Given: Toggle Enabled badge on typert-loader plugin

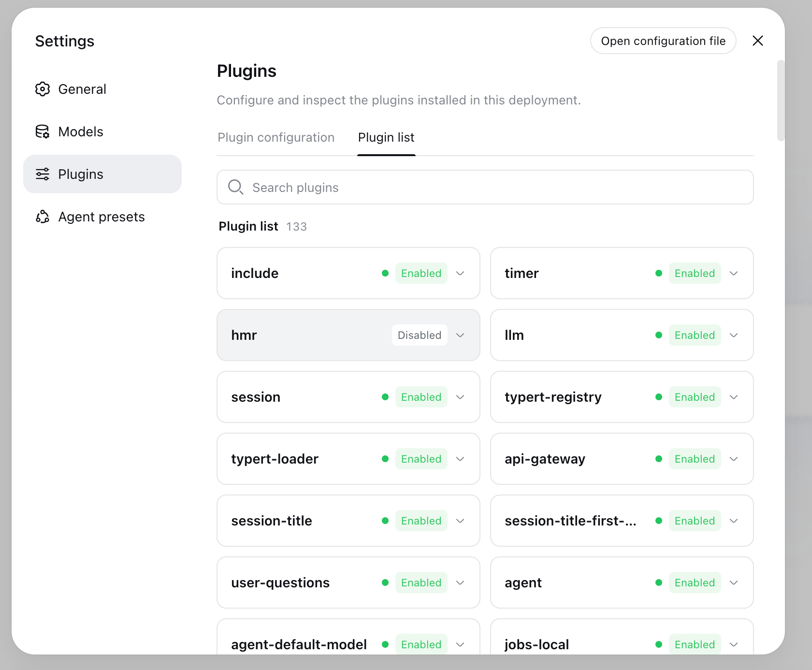Looking at the screenshot, I should (x=421, y=459).
